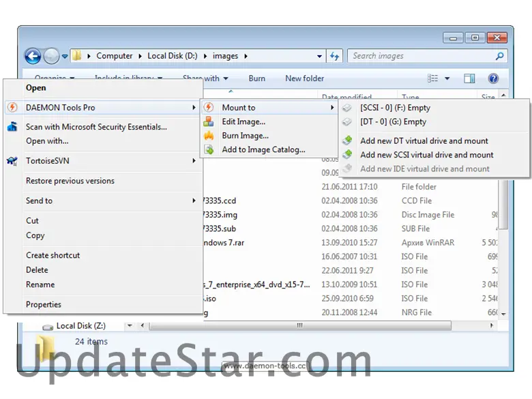Viewport: 532px width, 399px height.
Task: Select Restore previous versions
Action: point(70,181)
